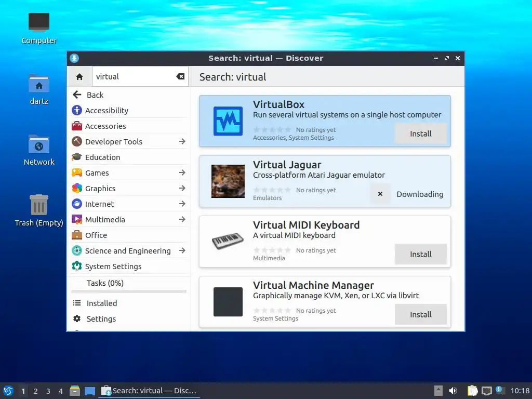
Task: Click the Graphics colorful icon
Action: 77,188
